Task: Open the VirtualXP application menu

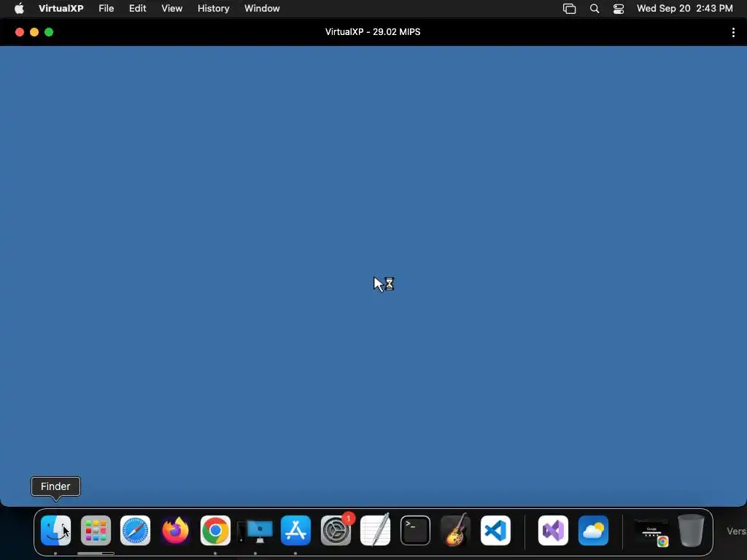Action: [61, 9]
